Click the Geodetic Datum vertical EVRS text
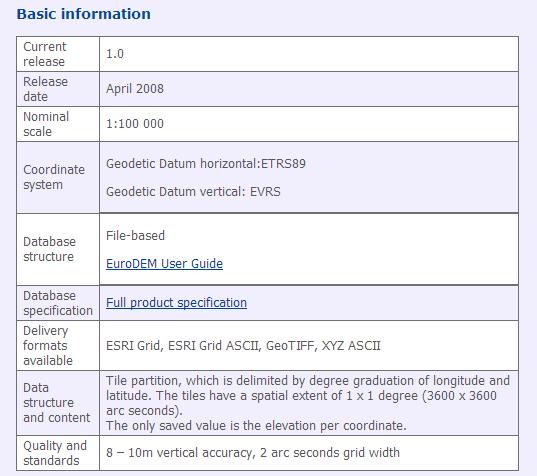This screenshot has width=537, height=476. [x=193, y=191]
